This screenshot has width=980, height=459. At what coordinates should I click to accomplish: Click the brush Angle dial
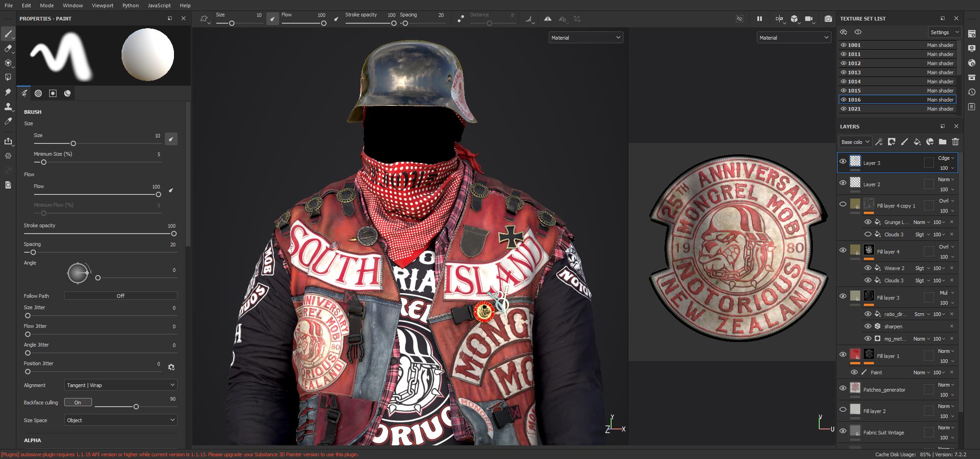coord(78,273)
